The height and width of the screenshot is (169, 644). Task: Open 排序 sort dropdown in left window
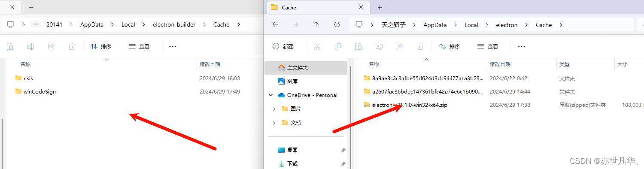101,46
